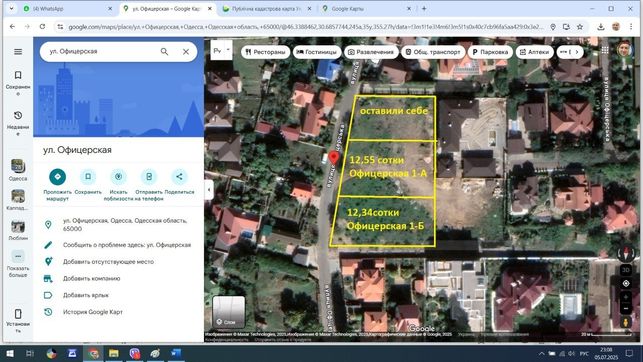
Task: Select the Рестораны category chip
Action: tap(265, 52)
